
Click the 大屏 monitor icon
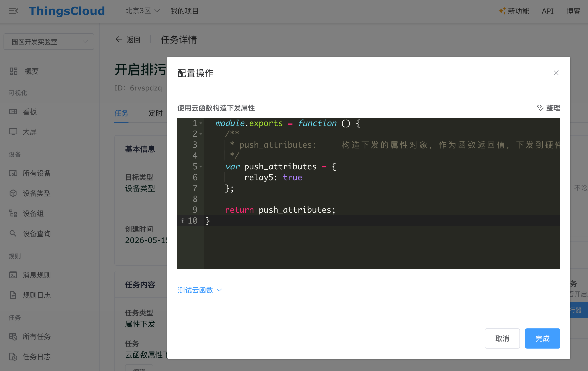click(13, 132)
